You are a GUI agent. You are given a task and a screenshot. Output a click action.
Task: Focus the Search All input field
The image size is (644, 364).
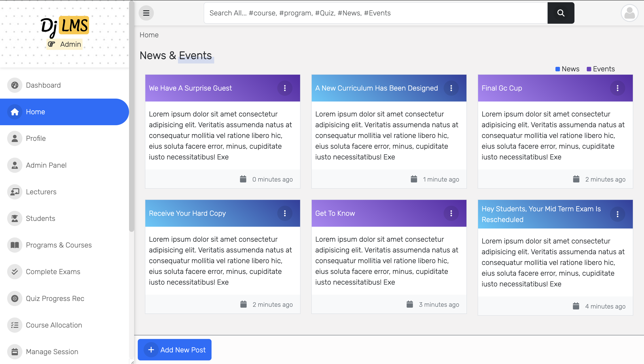375,13
